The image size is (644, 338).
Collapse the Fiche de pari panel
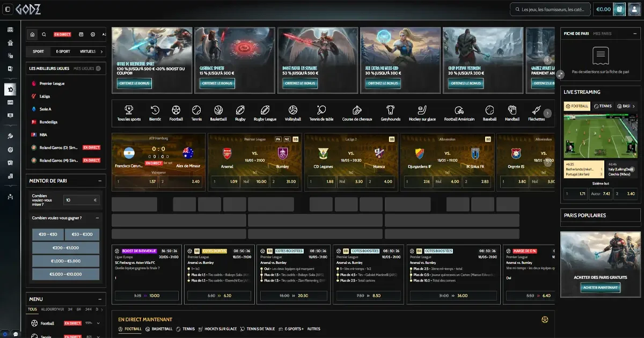pos(635,34)
